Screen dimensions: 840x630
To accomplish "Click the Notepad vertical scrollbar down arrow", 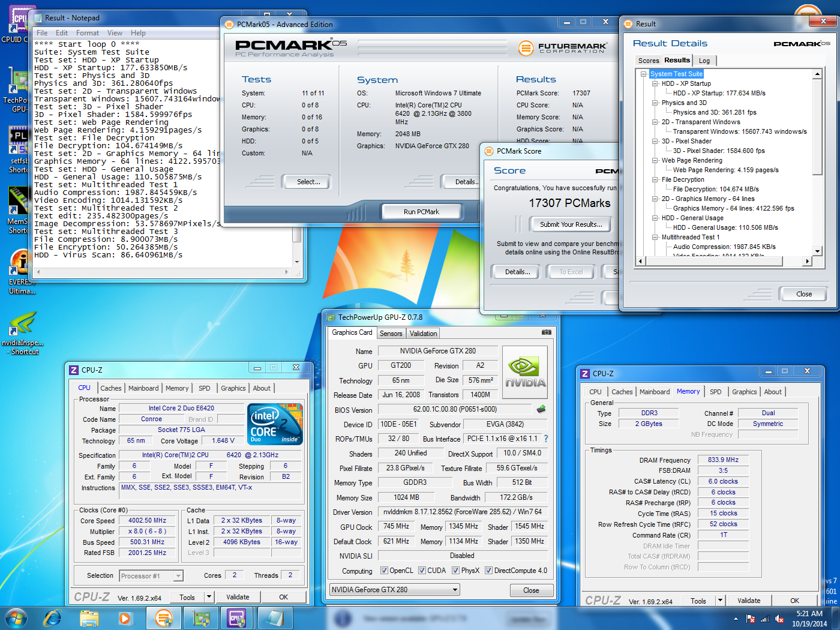I will point(296,262).
